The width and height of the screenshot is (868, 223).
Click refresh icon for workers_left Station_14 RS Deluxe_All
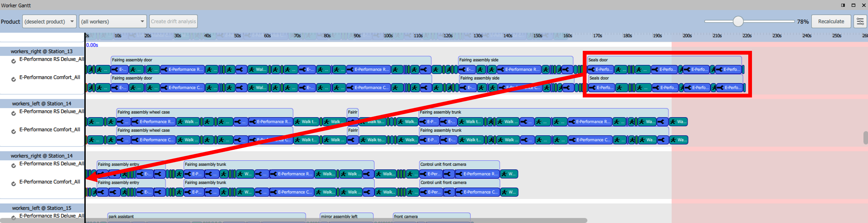[x=13, y=113]
